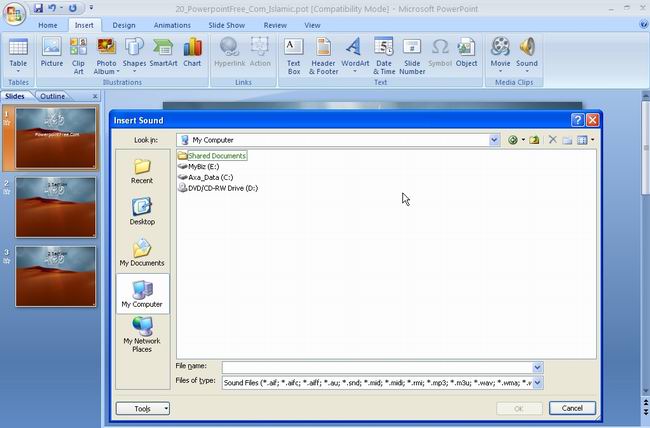Image resolution: width=650 pixels, height=428 pixels.
Task: Insert Date & Time
Action: click(384, 56)
